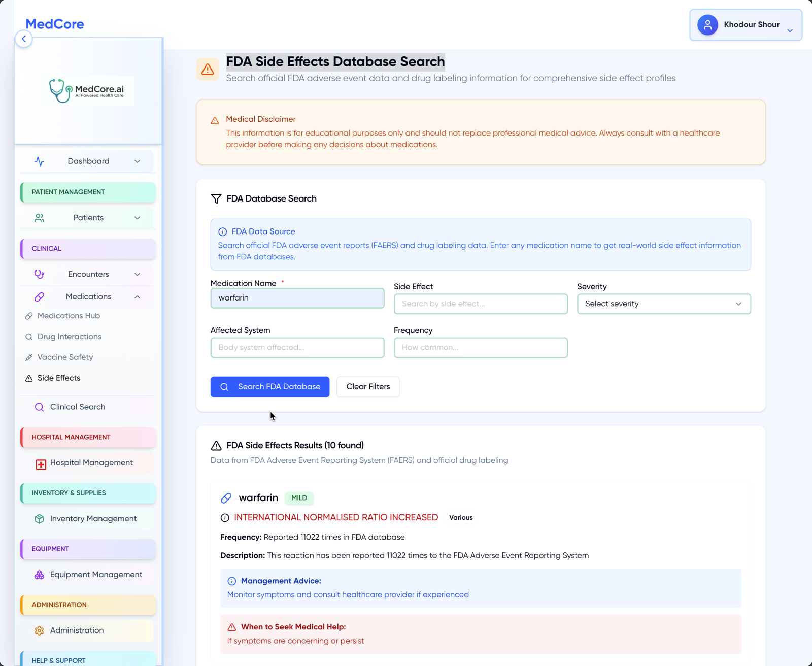Click the filter icon beside FDA Database Search
This screenshot has width=812, height=666.
click(x=217, y=198)
